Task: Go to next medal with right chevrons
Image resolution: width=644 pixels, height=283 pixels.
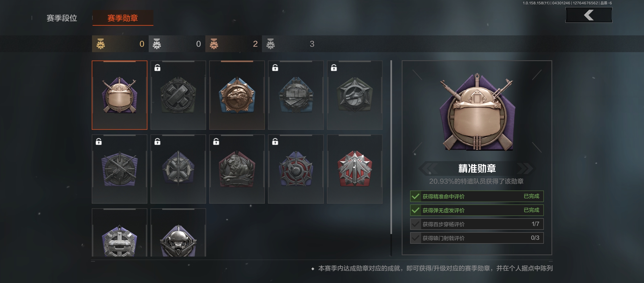Action: point(525,168)
